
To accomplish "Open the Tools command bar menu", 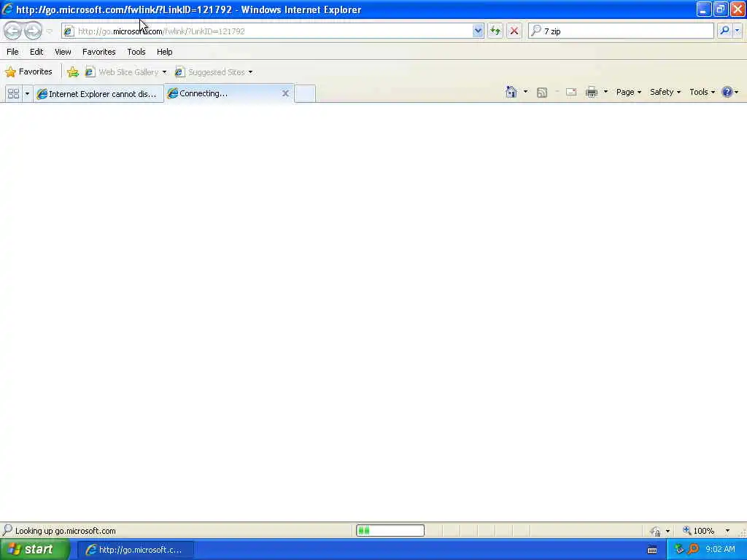I will [x=702, y=92].
